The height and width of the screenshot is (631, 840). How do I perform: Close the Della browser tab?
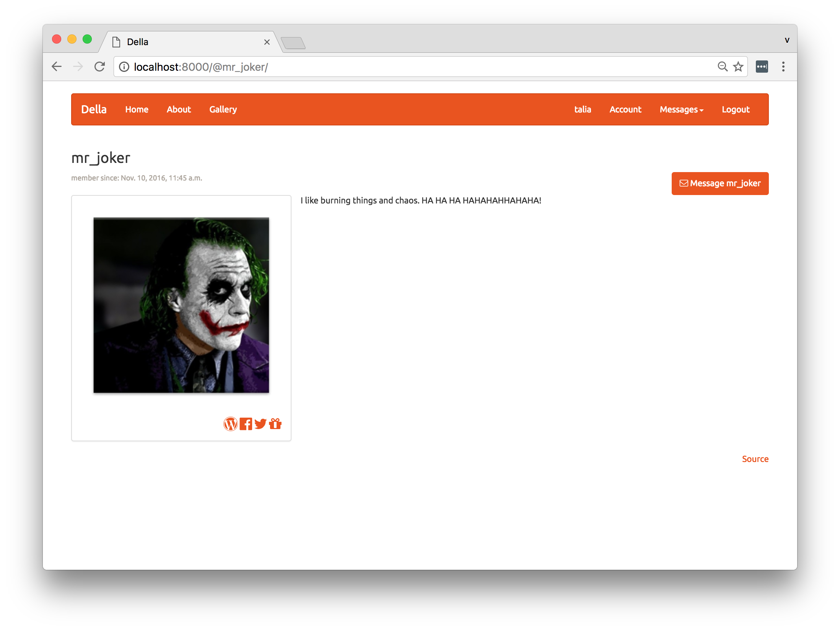267,42
